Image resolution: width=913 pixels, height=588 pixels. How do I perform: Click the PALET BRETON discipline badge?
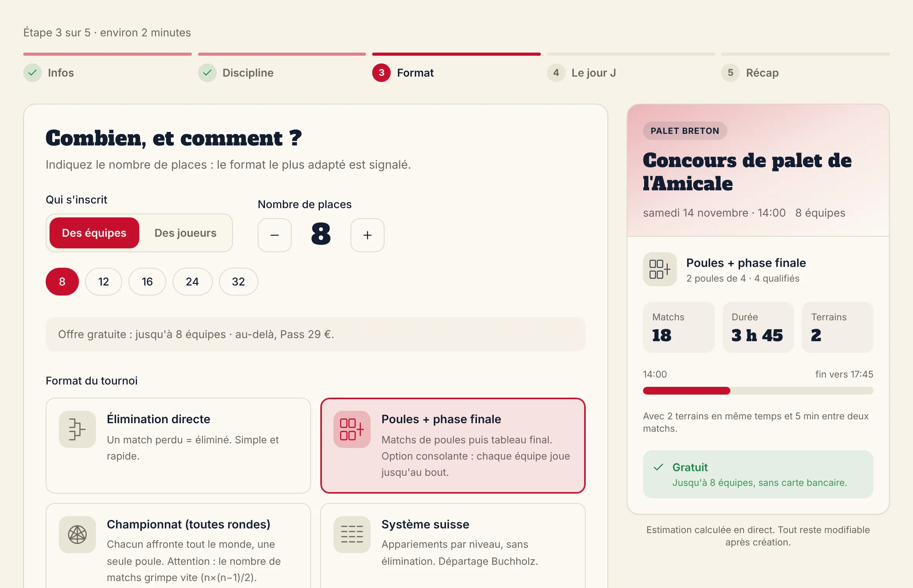tap(685, 131)
